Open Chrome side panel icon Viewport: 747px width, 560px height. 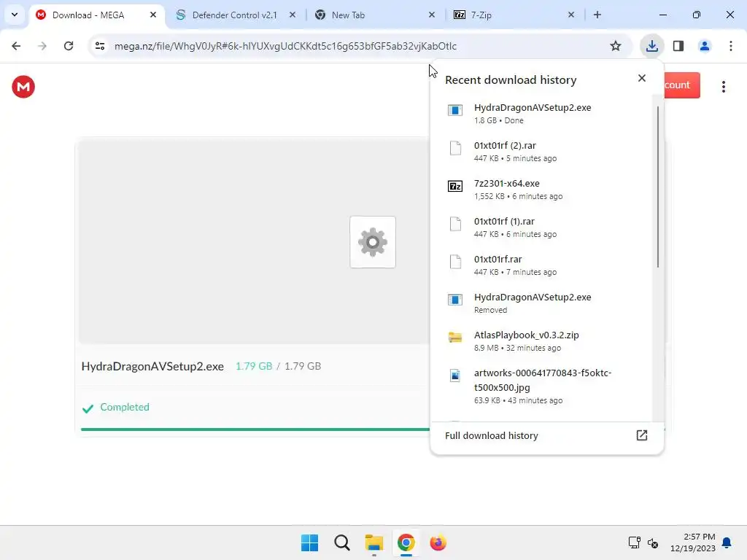pos(678,46)
